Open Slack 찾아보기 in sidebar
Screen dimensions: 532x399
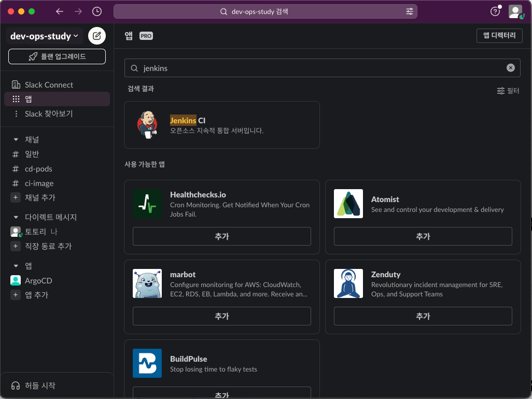pyautogui.click(x=57, y=113)
